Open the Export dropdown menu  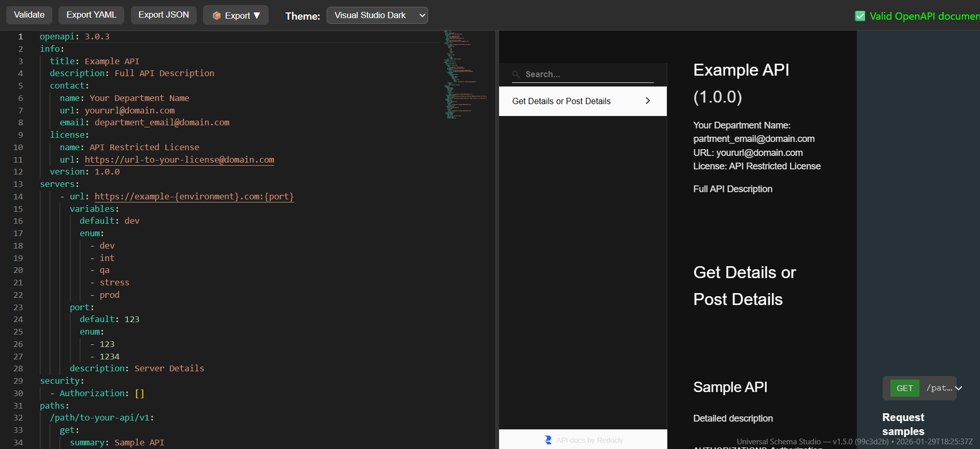(236, 16)
